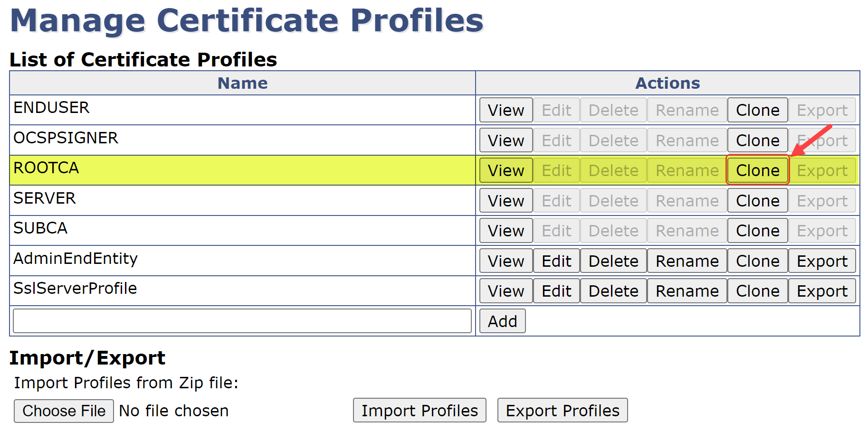View the ENDUSER certificate profile

[x=506, y=110]
